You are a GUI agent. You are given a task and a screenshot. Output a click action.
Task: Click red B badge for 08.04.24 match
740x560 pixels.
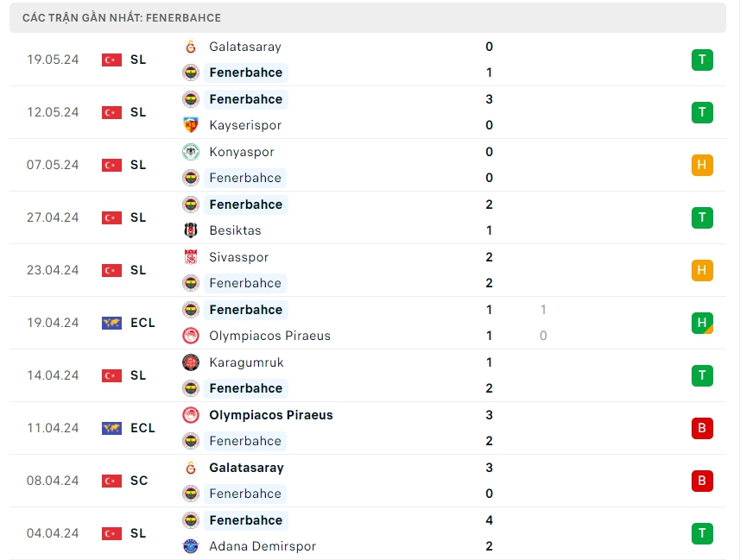click(702, 481)
